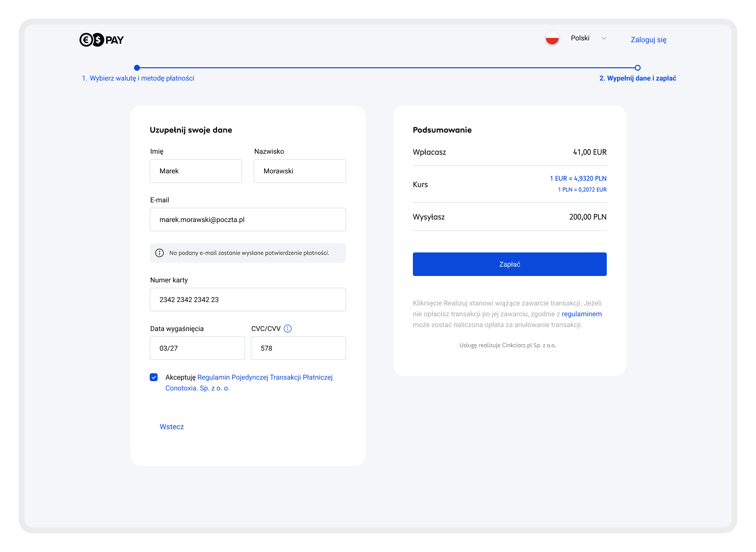Click the Numer karty input field
756x552 pixels.
tap(247, 300)
